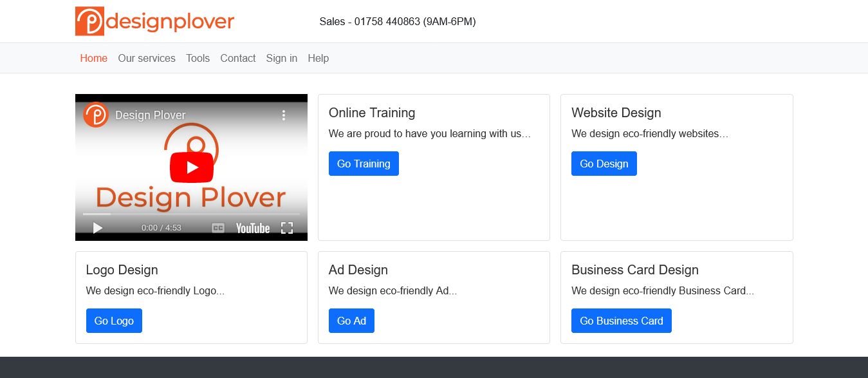Screen dimensions: 868x378
Task: Open the video's three-dot more options menu
Action: (283, 115)
